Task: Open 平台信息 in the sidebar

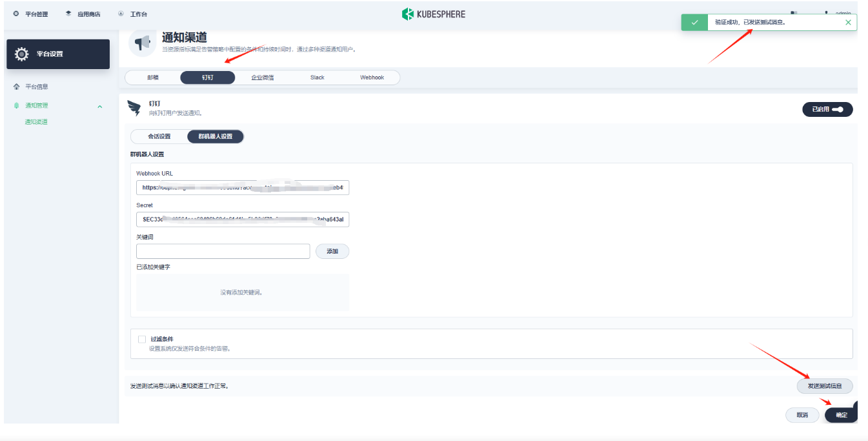Action: pos(37,87)
